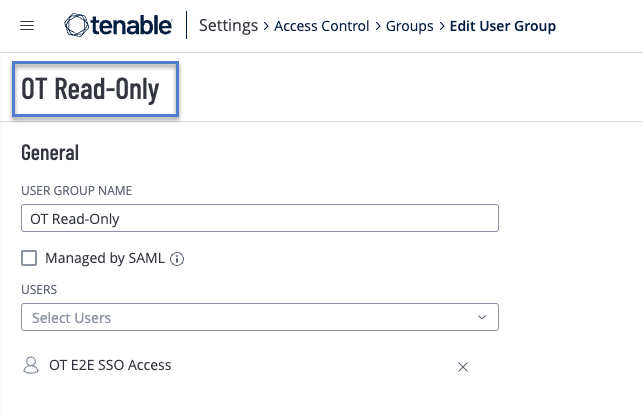Click the user icon beside OT E2E SSO Access
Viewport: 643px width, 417px height.
[30, 366]
